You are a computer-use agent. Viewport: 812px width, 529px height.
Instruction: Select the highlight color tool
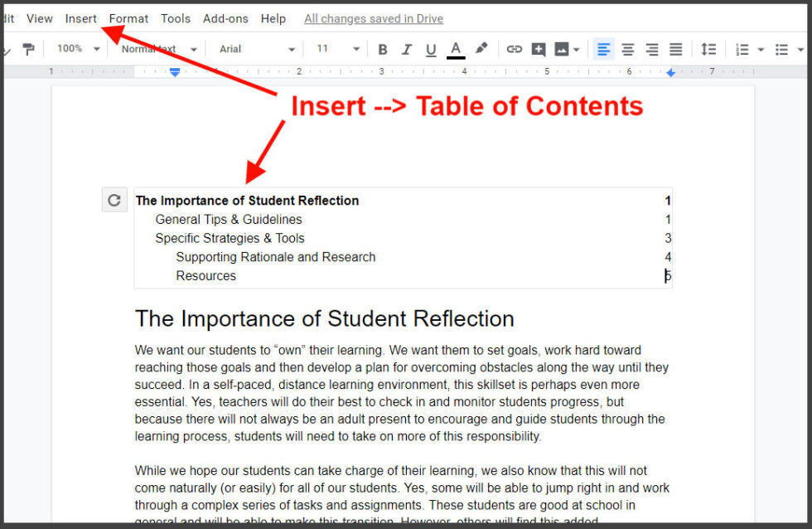click(482, 49)
